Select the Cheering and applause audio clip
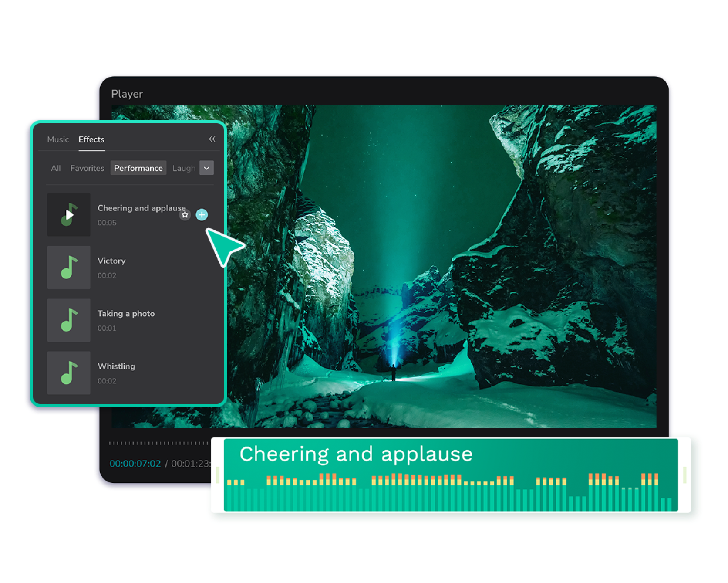Viewport: 728px width, 583px height. point(451,475)
